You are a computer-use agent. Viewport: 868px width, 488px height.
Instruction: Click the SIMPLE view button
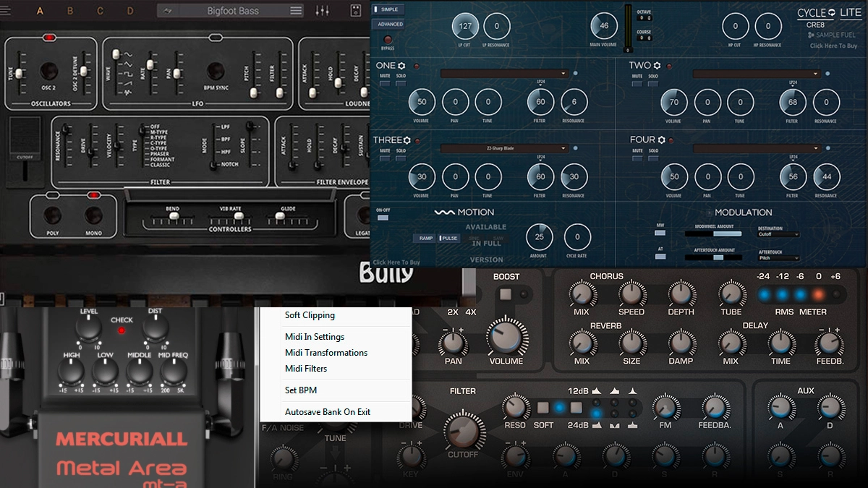click(x=388, y=9)
